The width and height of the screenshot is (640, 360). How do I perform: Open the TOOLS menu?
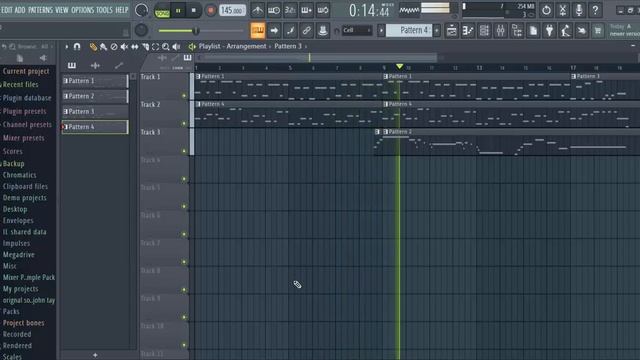[x=104, y=10]
